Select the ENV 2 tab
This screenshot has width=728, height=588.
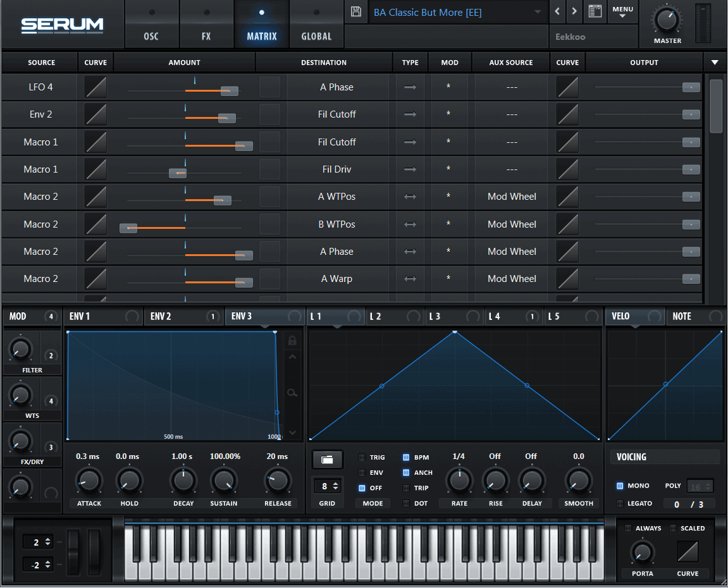184,317
